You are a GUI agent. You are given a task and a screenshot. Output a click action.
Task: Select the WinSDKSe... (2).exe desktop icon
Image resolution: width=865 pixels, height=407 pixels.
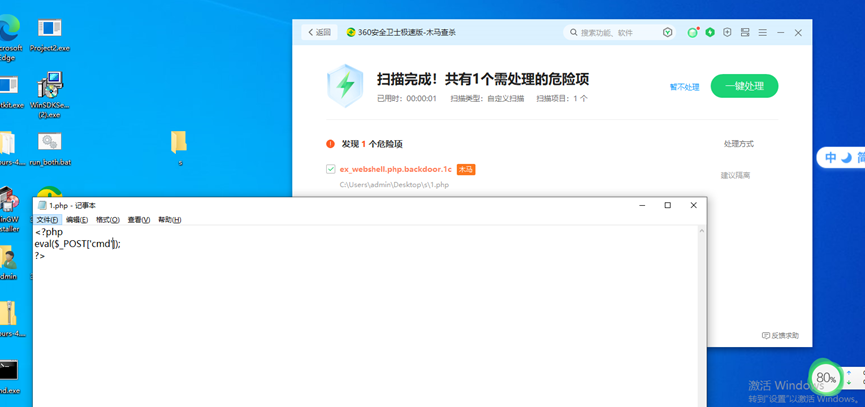point(50,95)
